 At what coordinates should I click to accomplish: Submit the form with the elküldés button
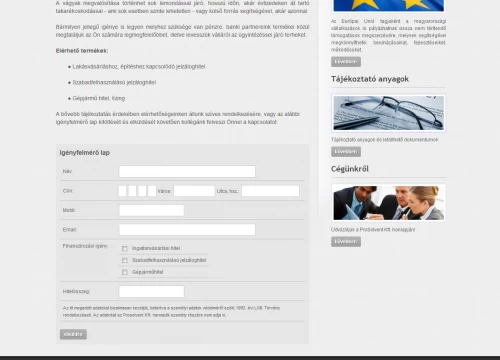pyautogui.click(x=73, y=334)
